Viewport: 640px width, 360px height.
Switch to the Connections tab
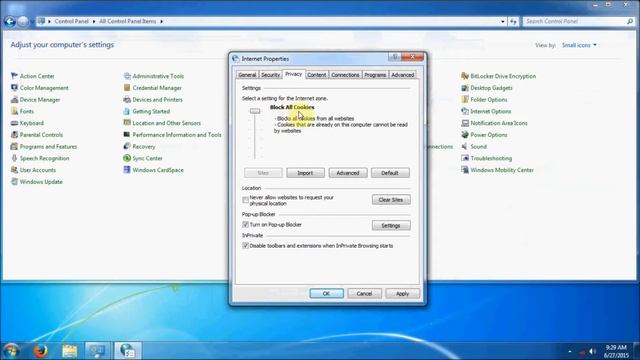[x=345, y=75]
